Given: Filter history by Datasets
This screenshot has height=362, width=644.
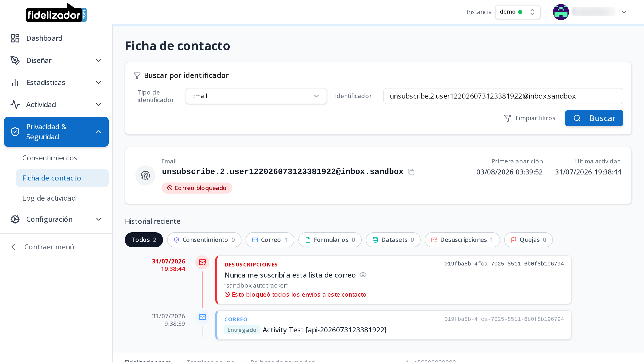Looking at the screenshot, I should [393, 240].
